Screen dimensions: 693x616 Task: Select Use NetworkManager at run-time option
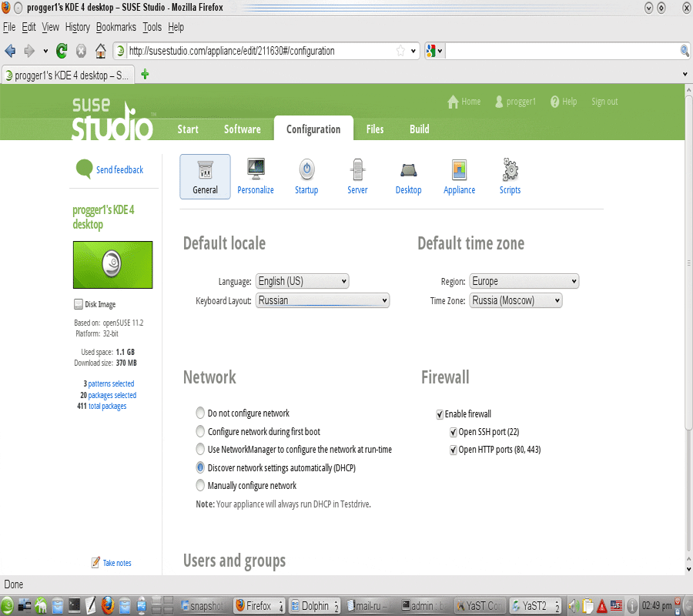(200, 449)
